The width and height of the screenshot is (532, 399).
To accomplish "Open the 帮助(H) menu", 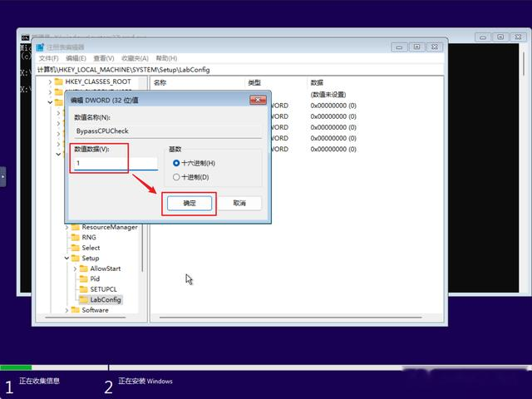I will (x=166, y=58).
